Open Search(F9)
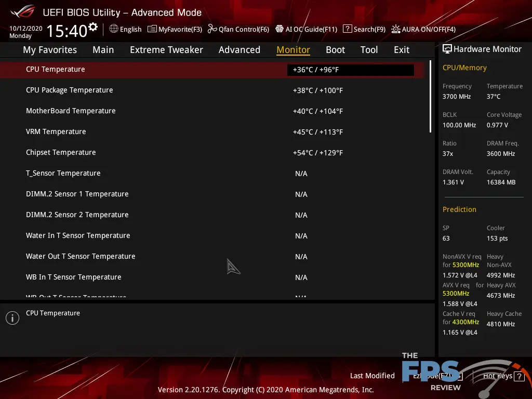Screen dimensions: 532x399 (364, 29)
